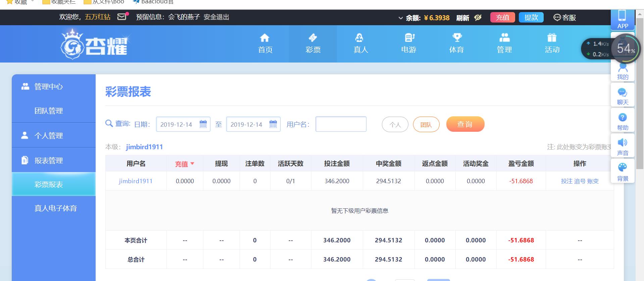This screenshot has height=281, width=644.
Task: Open the 体育 sports trophy icon
Action: tap(456, 38)
